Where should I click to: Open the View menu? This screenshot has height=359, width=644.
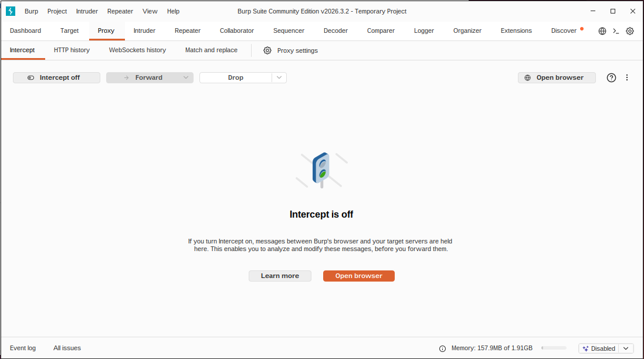(x=150, y=12)
